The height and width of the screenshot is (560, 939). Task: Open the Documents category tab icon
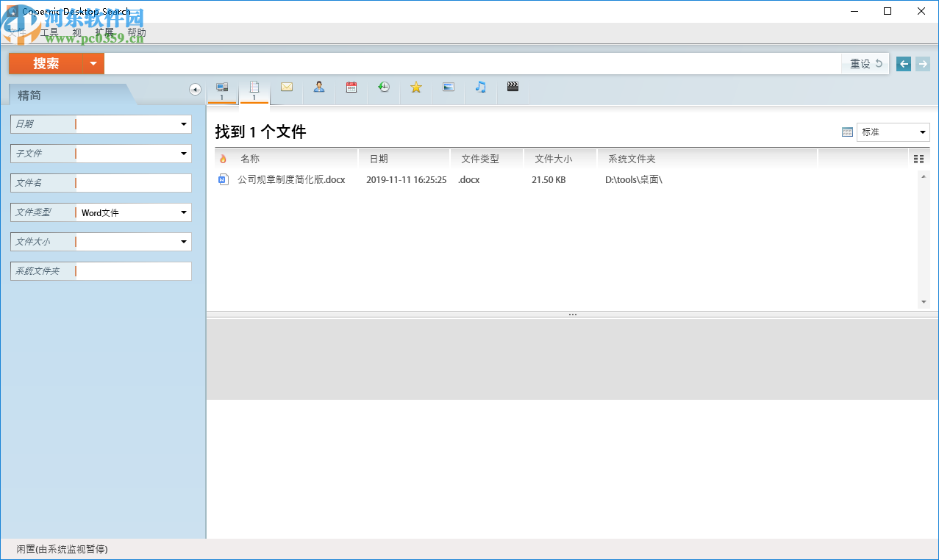(254, 87)
